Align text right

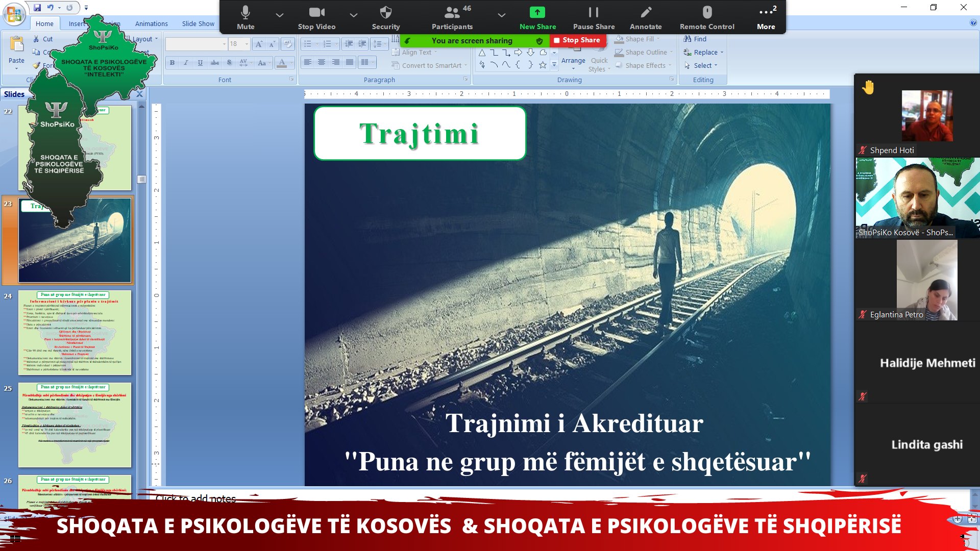pyautogui.click(x=335, y=62)
